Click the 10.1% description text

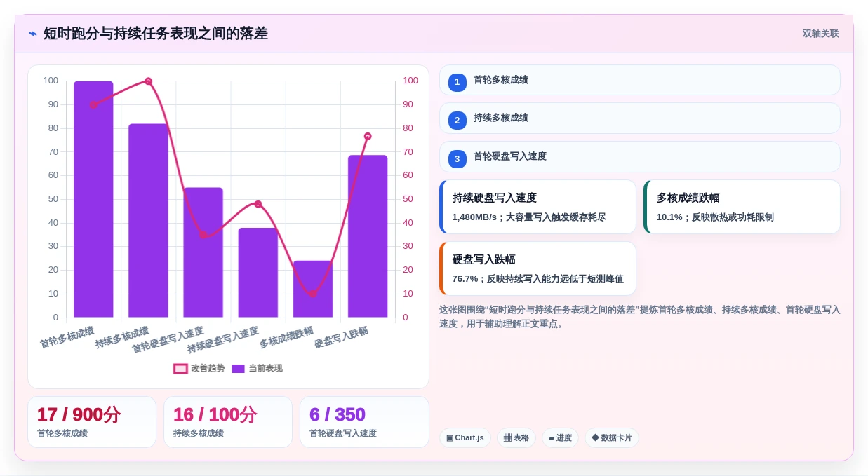(x=715, y=217)
